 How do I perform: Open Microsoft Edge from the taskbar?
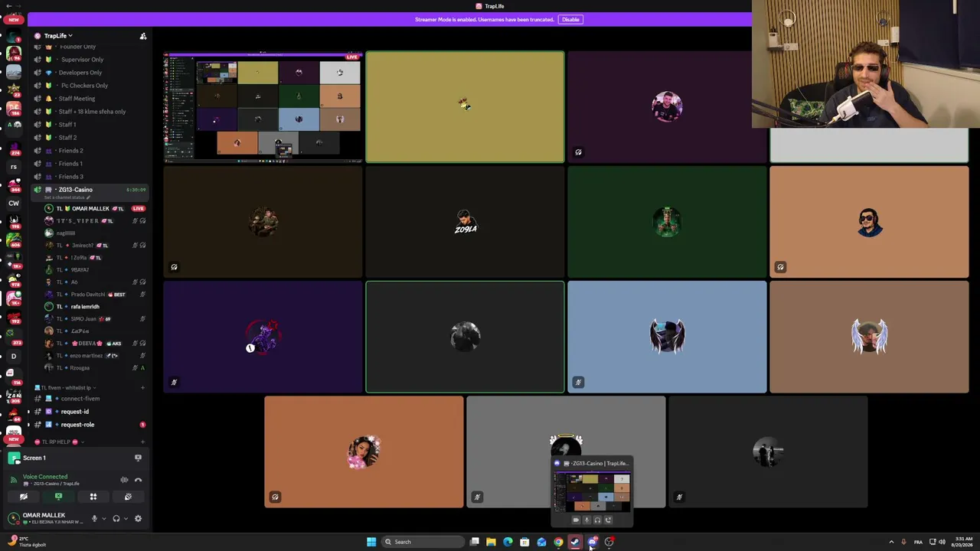[508, 542]
